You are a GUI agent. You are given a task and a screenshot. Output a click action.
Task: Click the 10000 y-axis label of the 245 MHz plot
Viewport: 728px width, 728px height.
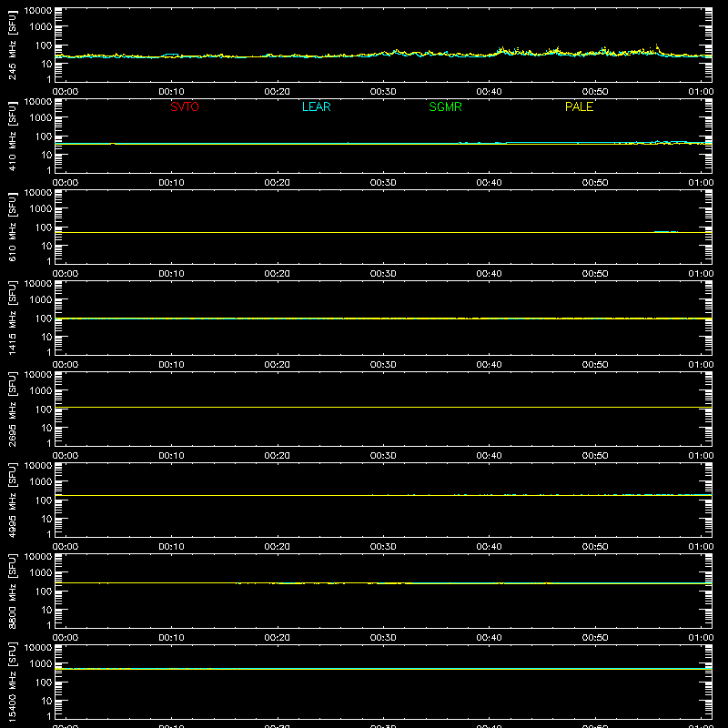(x=38, y=11)
